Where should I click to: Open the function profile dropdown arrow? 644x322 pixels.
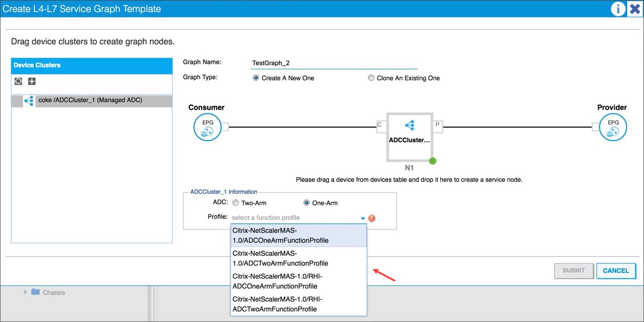363,218
